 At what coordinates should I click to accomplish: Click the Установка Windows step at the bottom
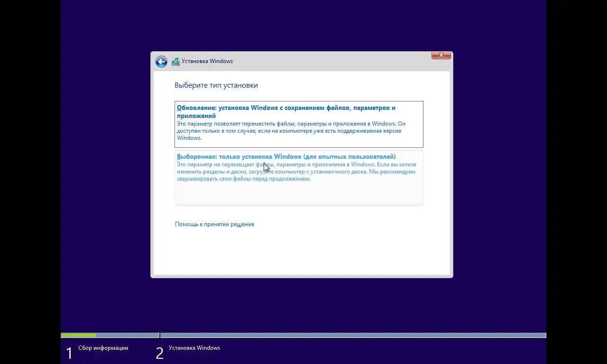(194, 348)
